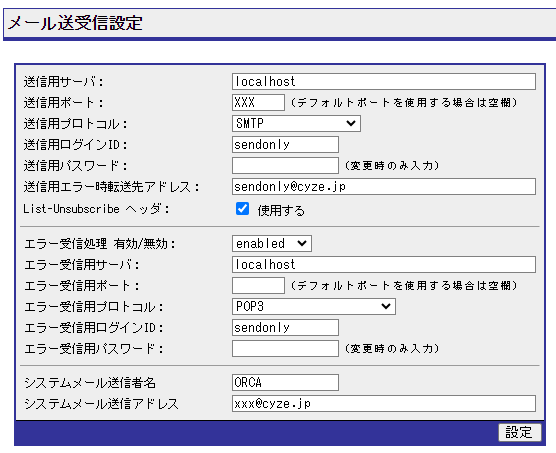Click the empty 送信用パスワード field

pos(285,166)
